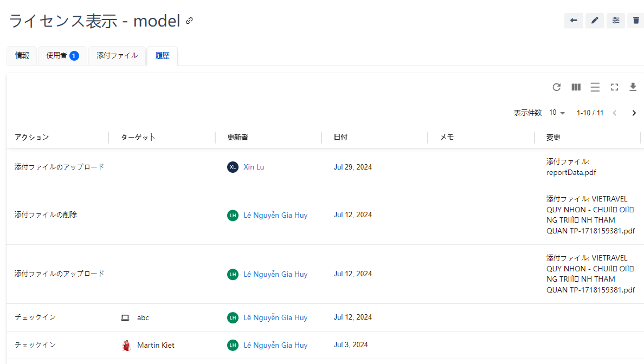Open Martin Kiet target link
The width and height of the screenshot is (644, 364).
pyautogui.click(x=156, y=345)
